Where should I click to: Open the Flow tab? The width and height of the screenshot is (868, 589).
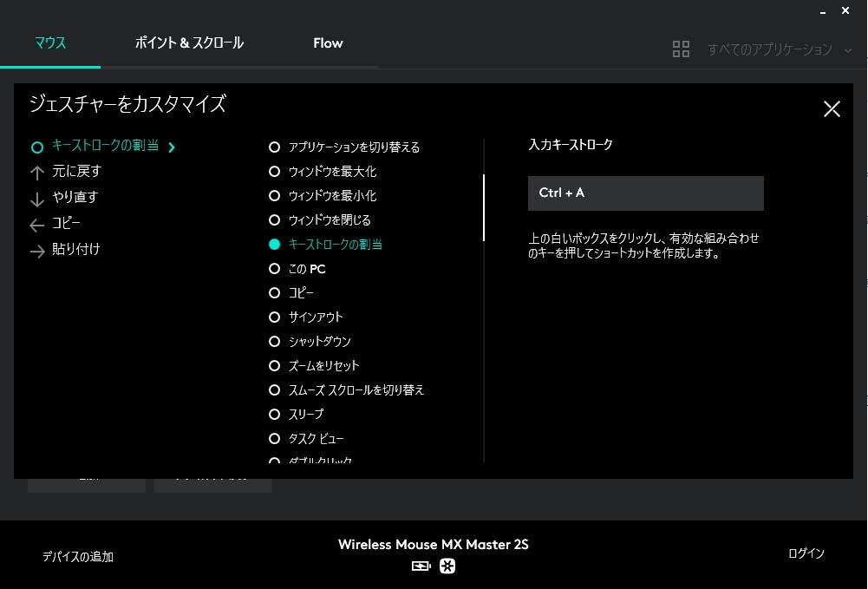coord(328,43)
